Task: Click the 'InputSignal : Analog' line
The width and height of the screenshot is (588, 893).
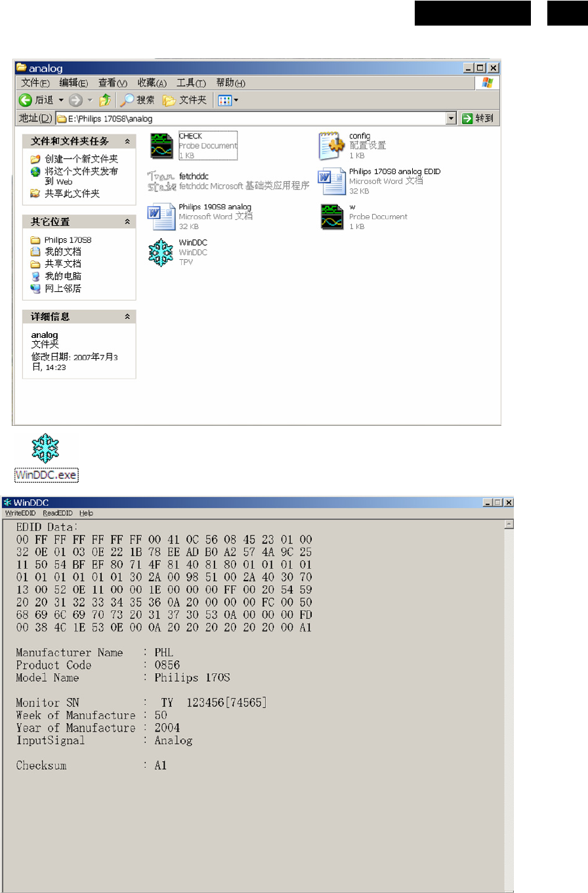Action: [104, 740]
